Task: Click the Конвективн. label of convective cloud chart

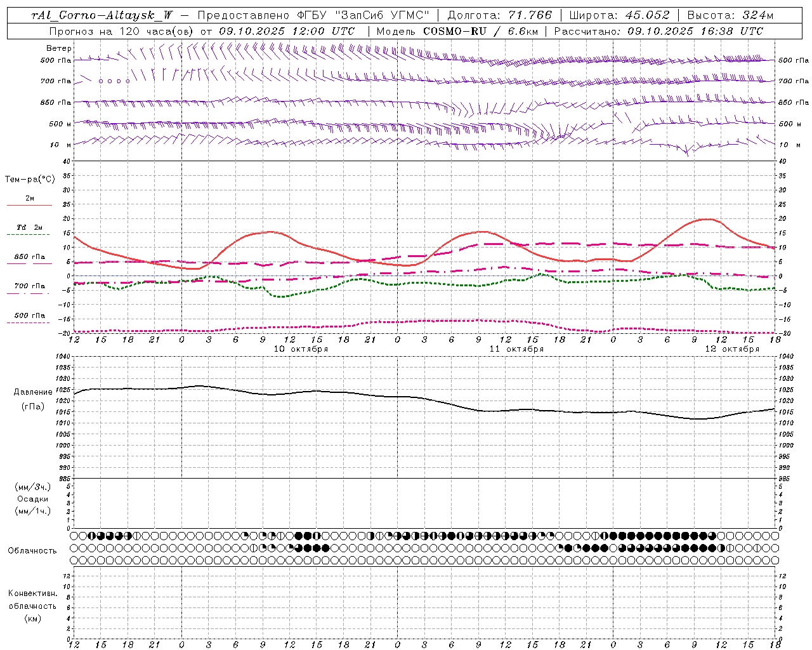Action: click(33, 594)
